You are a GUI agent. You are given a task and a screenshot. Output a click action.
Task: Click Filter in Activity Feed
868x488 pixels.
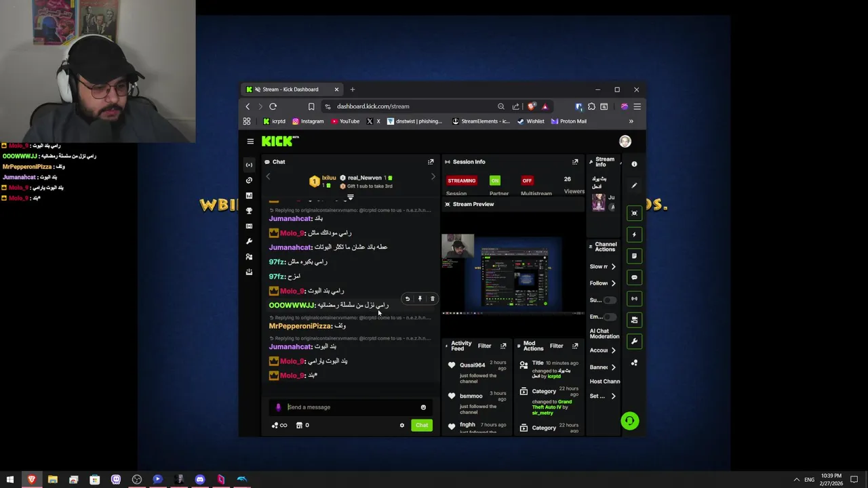[x=484, y=346]
